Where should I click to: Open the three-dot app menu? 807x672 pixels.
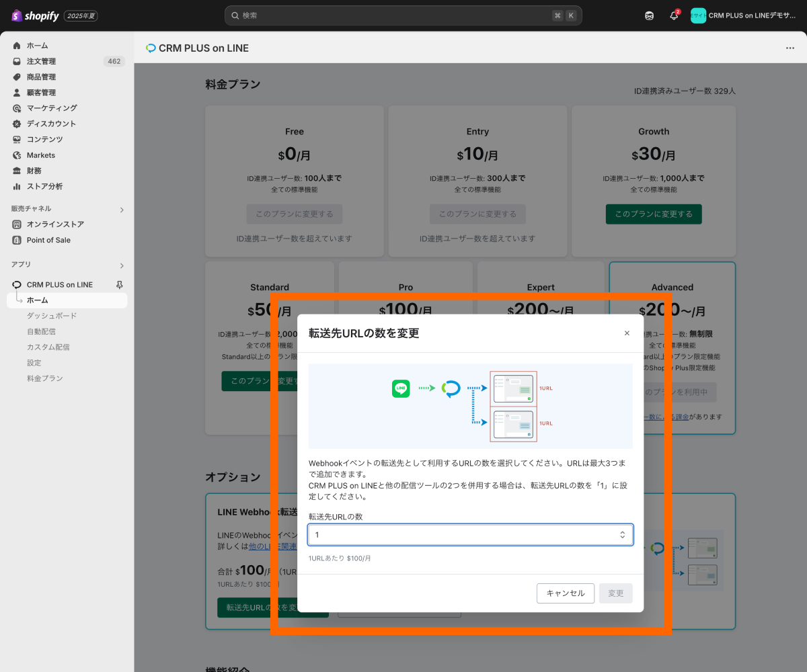pos(790,48)
